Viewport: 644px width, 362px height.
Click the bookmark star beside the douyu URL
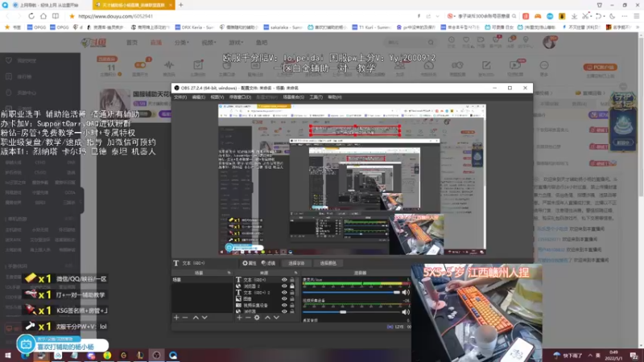point(72,16)
